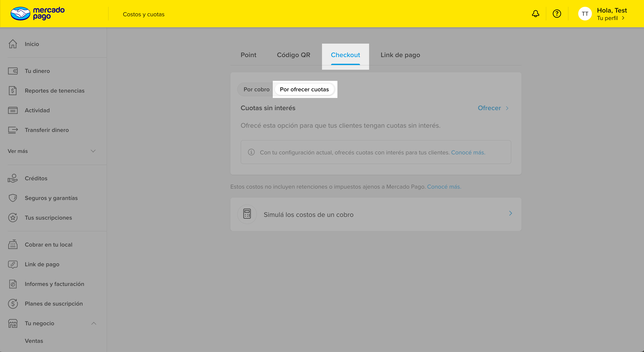The width and height of the screenshot is (644, 352).
Task: Click the arrow beside Ofrecer
Action: coord(507,108)
